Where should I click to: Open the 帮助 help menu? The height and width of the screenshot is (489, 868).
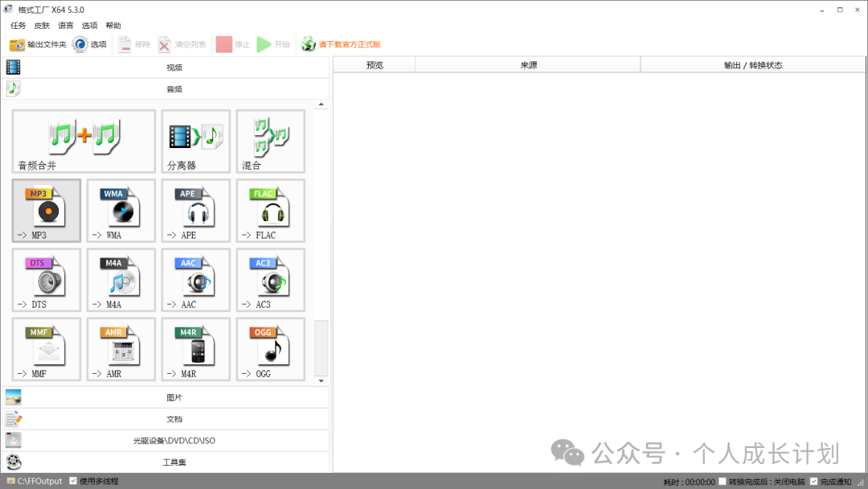[113, 26]
